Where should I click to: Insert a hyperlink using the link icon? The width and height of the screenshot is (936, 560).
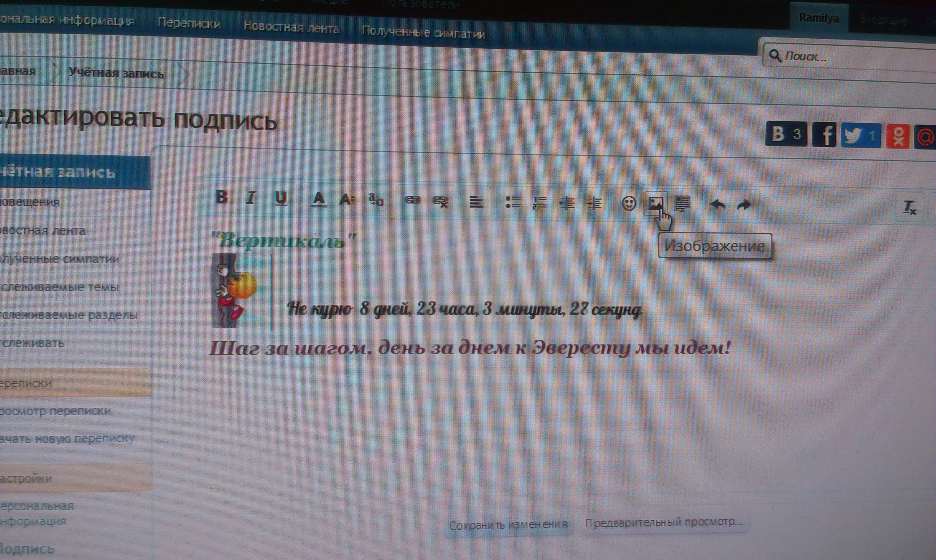click(x=413, y=201)
